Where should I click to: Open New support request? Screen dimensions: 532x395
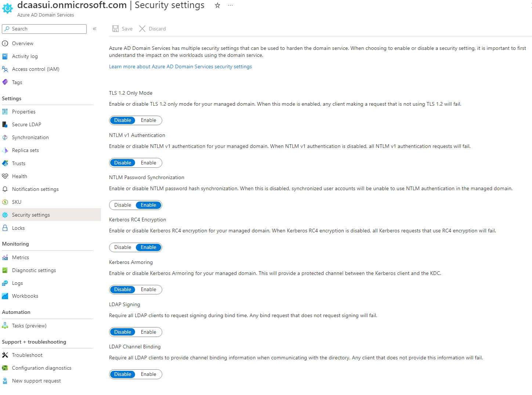click(x=36, y=381)
